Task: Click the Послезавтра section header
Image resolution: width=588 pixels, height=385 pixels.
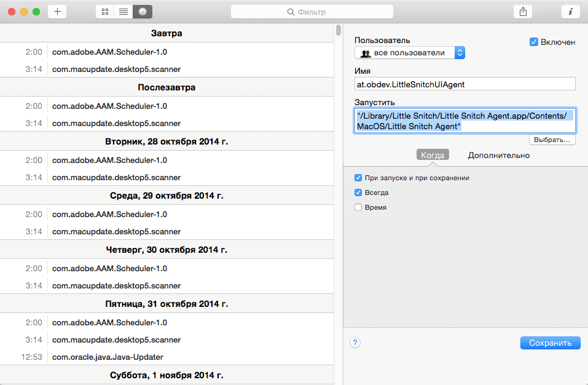Action: (167, 87)
